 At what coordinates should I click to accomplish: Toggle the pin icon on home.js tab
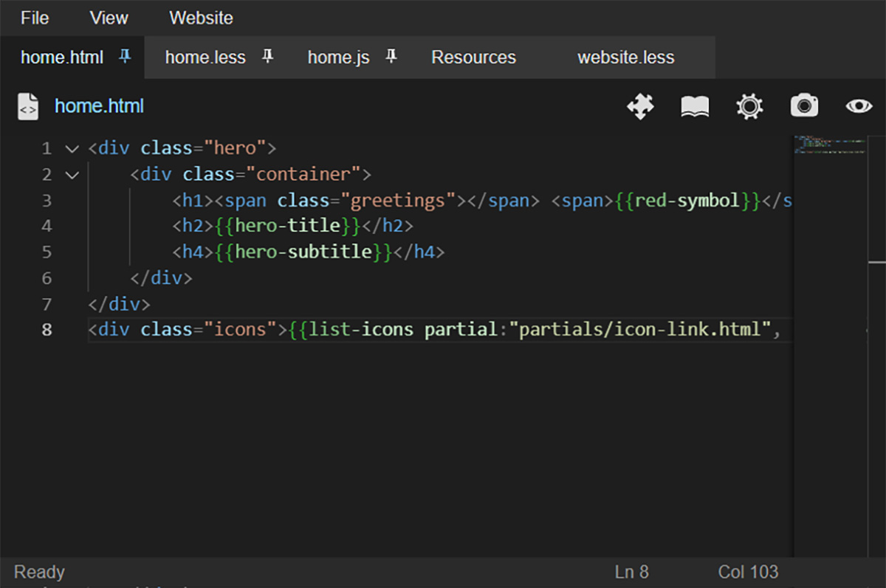tap(391, 56)
